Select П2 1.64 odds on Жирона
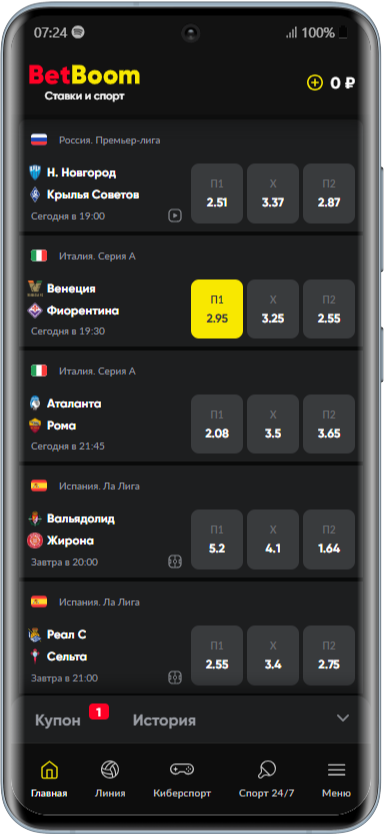 click(329, 539)
